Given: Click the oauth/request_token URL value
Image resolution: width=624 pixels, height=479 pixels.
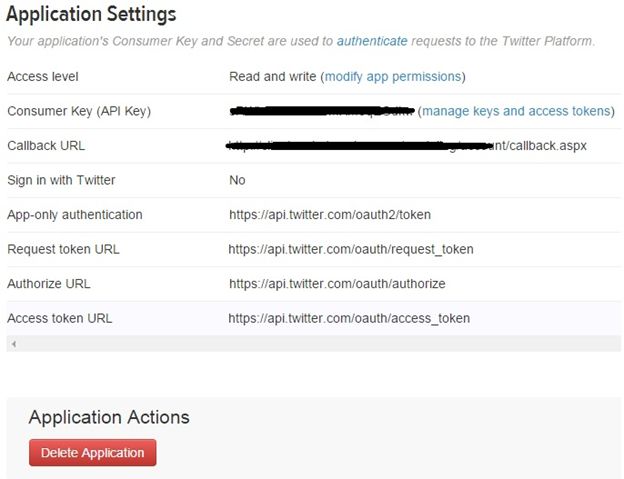Looking at the screenshot, I should 351,249.
